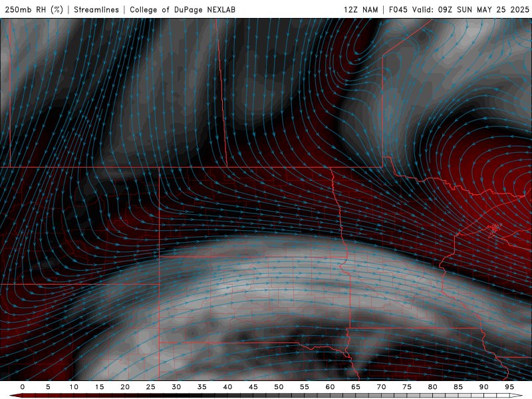The height and width of the screenshot is (399, 532).
Task: Click the "15" value on color scale
Action: click(99, 387)
